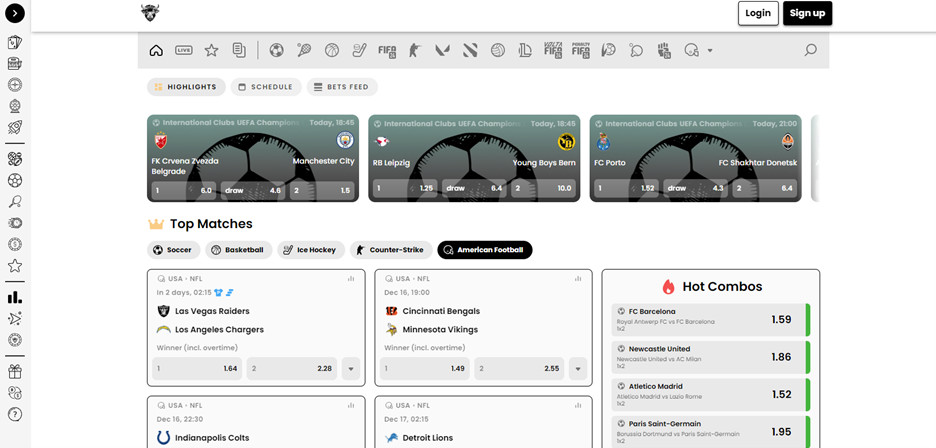Click the home icon in sports toolbar
This screenshot has height=448, width=936.
[x=156, y=50]
